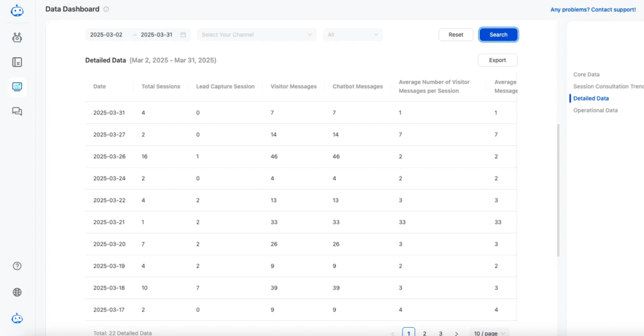
Task: Select the 2025-03-21 date cell
Action: click(x=109, y=222)
